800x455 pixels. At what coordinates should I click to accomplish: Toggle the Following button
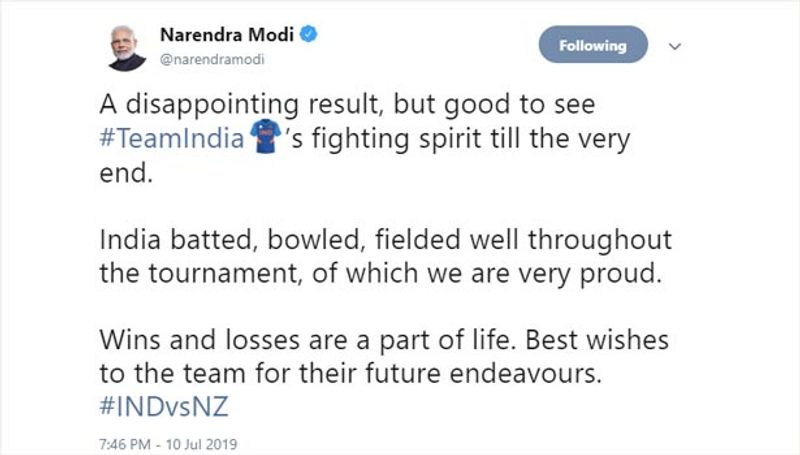click(x=593, y=45)
